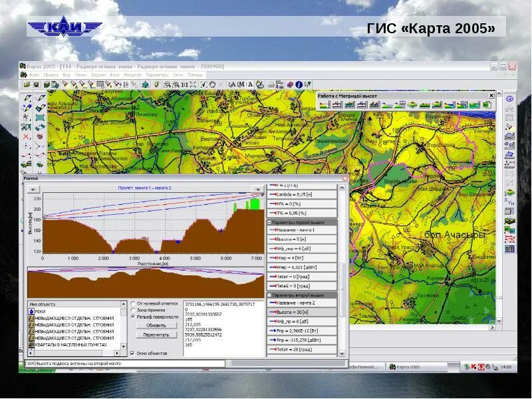Select the Название - мачта 1 parameter
This screenshot has width=532, height=399.
click(302, 230)
